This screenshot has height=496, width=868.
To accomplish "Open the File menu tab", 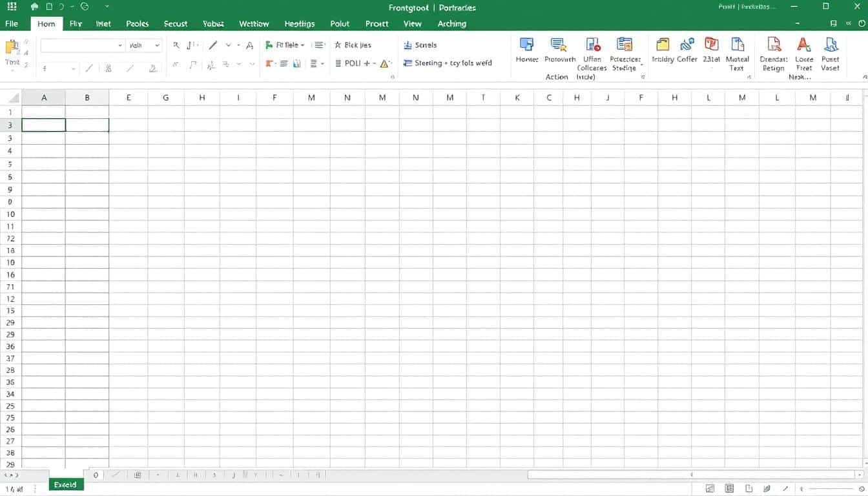I will [x=12, y=23].
